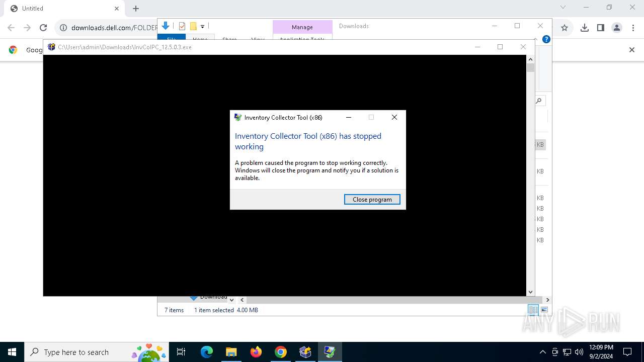Click the Explorer search magnifier icon

[539, 101]
